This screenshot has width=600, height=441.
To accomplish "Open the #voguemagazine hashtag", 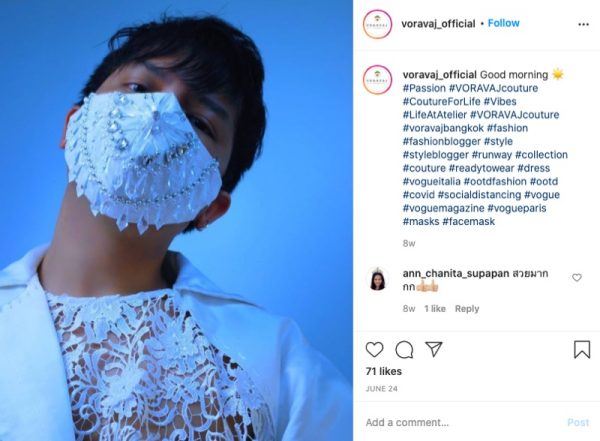I will (x=443, y=208).
